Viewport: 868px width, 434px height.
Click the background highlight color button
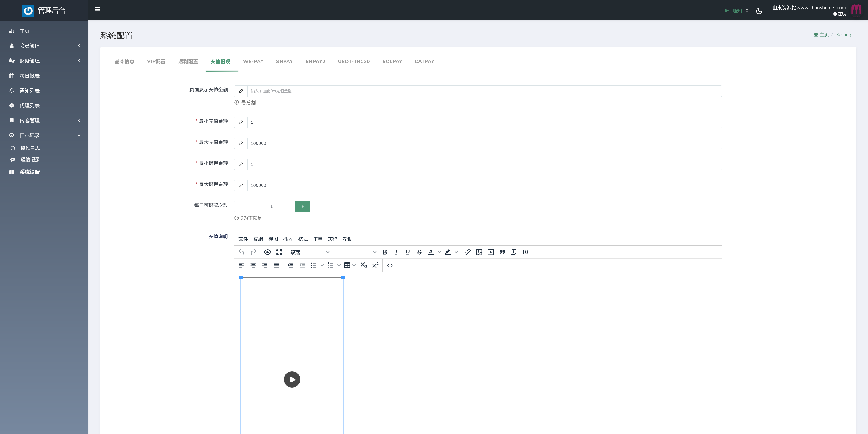[448, 252]
